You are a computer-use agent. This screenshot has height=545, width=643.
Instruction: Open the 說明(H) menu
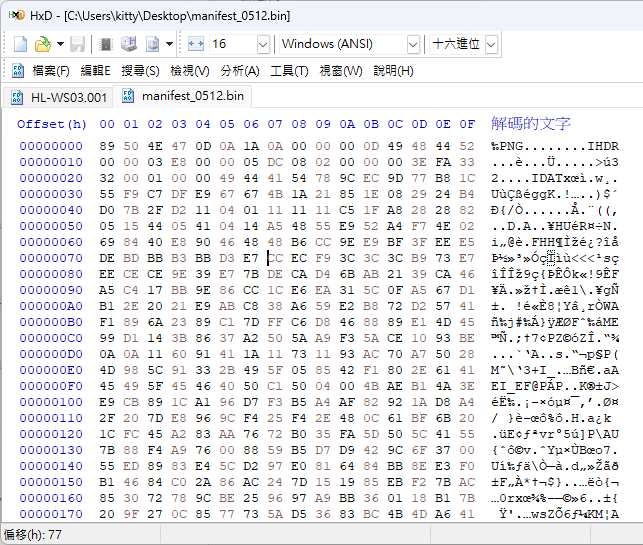coord(393,71)
